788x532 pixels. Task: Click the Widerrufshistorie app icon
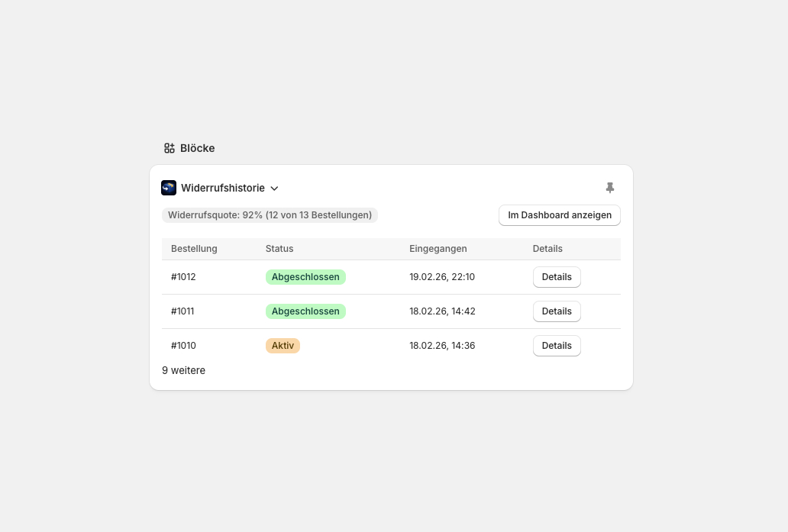(169, 188)
